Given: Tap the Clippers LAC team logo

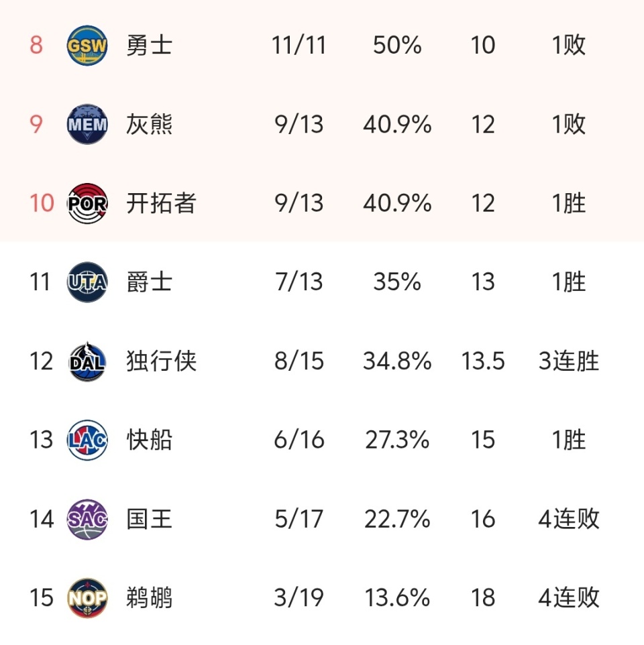Looking at the screenshot, I should tap(87, 441).
